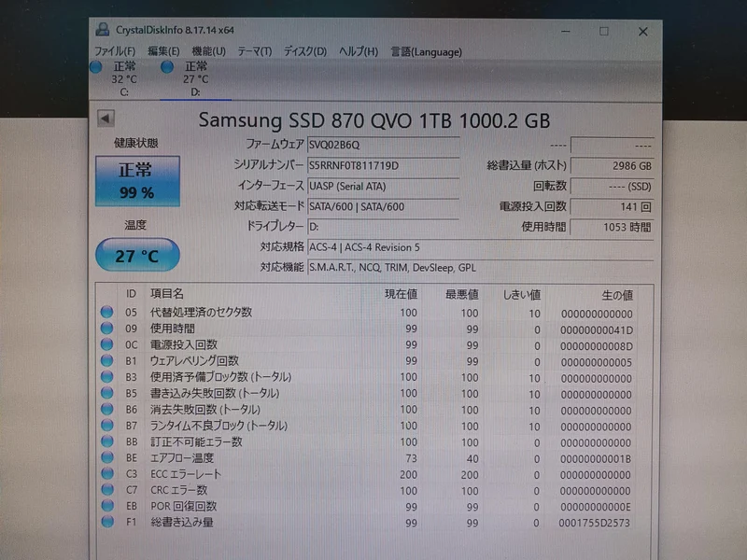Open the ファイル(F) menu

pos(114,51)
